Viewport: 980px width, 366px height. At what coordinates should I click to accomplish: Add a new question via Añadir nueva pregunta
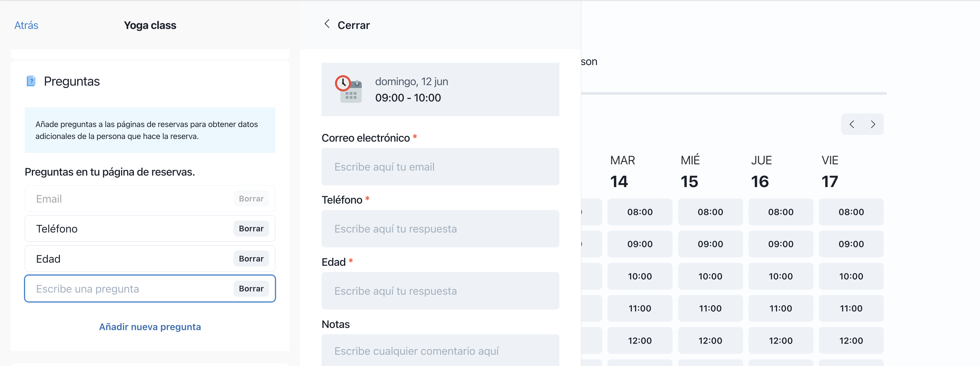[150, 327]
